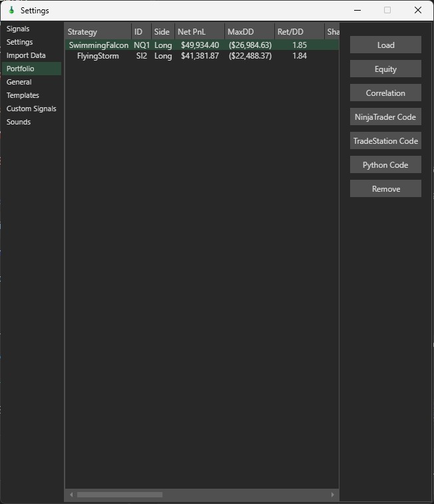Click the $41,381.87 Net PnL value

click(200, 56)
